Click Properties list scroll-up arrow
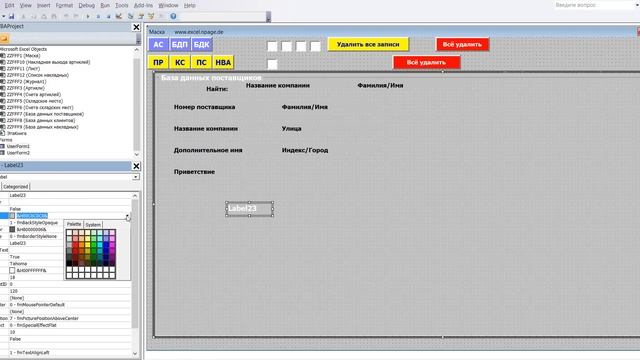 [135, 196]
